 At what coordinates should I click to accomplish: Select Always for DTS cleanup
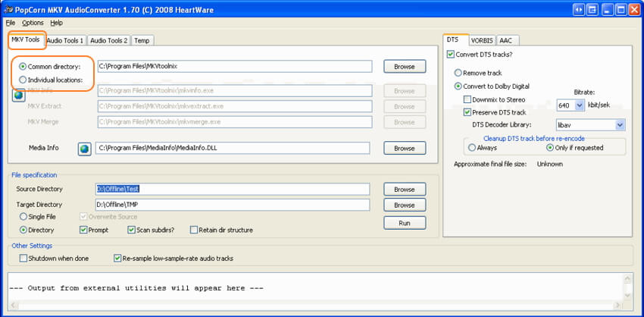(472, 147)
